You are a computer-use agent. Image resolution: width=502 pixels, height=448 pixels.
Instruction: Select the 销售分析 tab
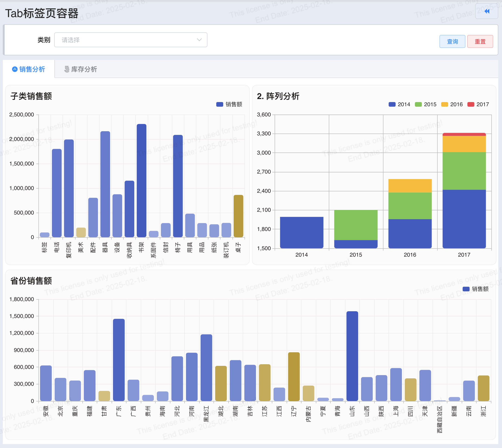click(28, 69)
